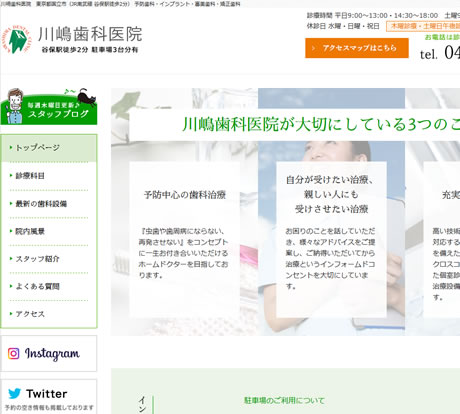
Task: Open the Instagram banner link
Action: pyautogui.click(x=49, y=353)
